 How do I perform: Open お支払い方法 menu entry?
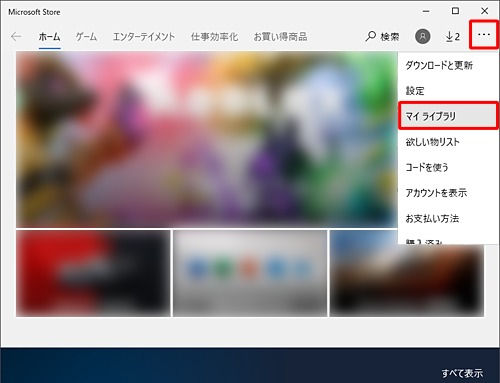448,219
